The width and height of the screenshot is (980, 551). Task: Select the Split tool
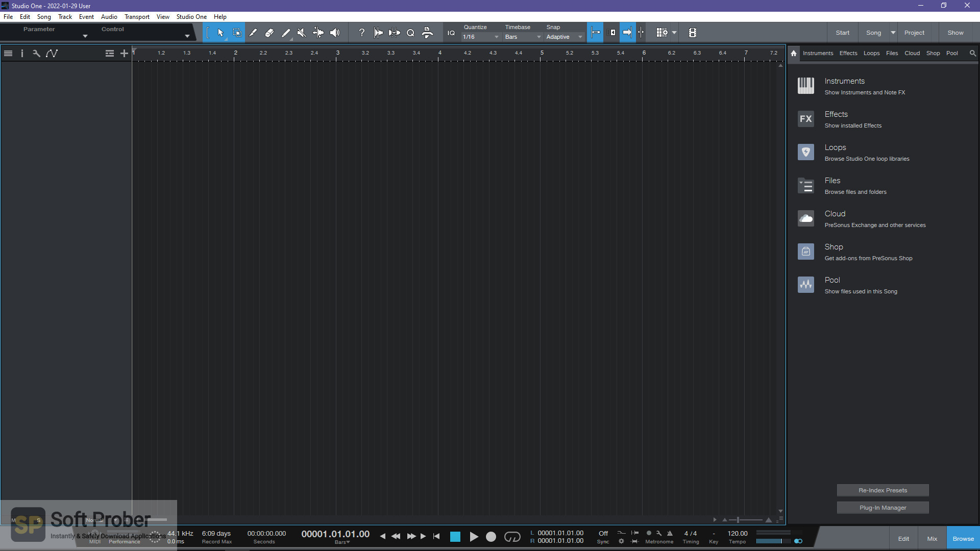[x=253, y=33]
